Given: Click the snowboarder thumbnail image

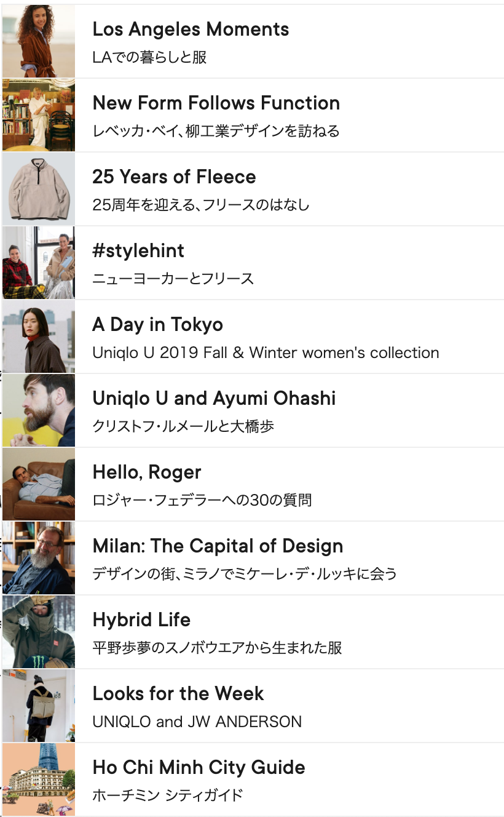Looking at the screenshot, I should (x=38, y=632).
